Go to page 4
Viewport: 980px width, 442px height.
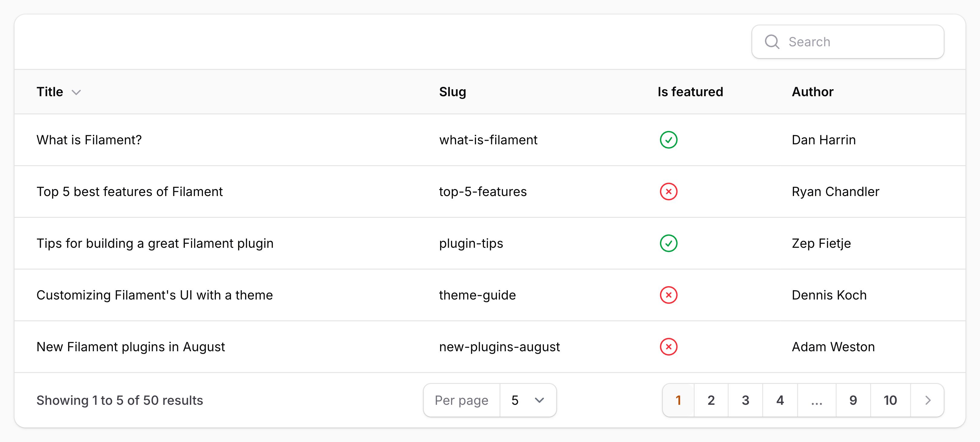[780, 400]
